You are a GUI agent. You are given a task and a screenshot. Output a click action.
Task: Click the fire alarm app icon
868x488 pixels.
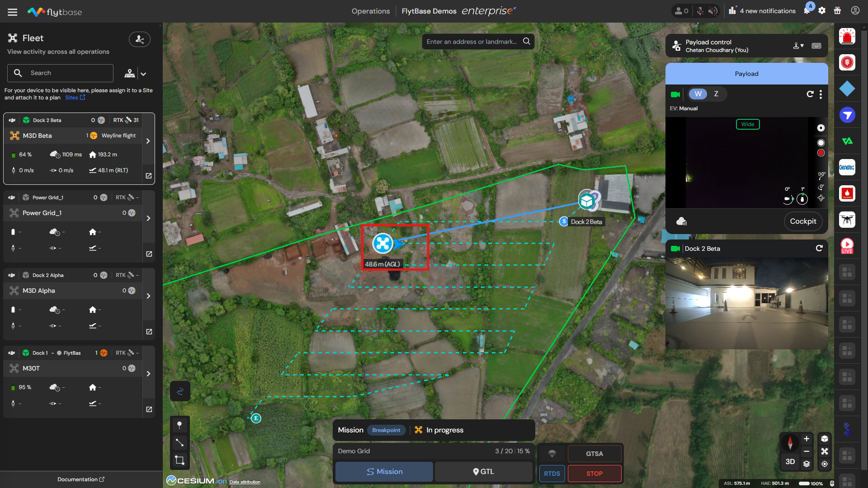pos(847,194)
